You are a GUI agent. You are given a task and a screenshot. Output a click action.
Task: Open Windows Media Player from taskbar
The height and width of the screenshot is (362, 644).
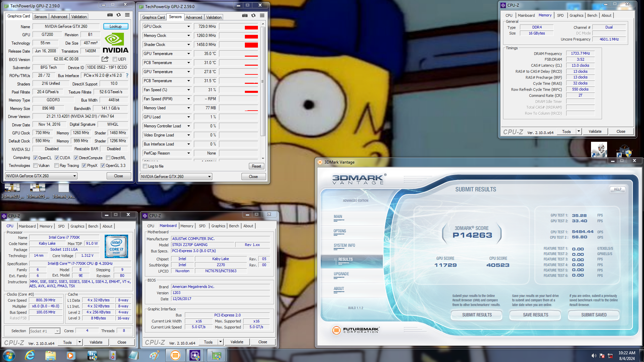[71, 355]
